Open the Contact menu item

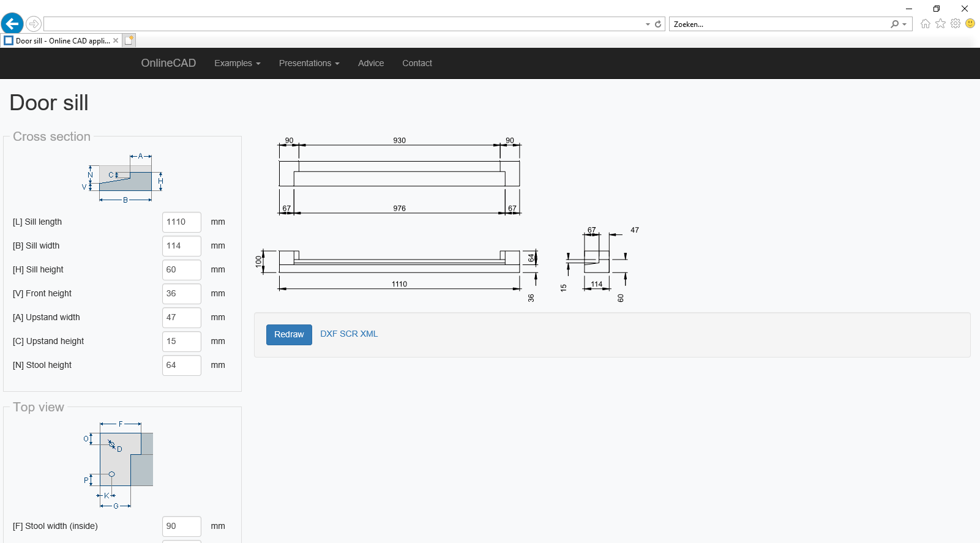click(x=417, y=63)
